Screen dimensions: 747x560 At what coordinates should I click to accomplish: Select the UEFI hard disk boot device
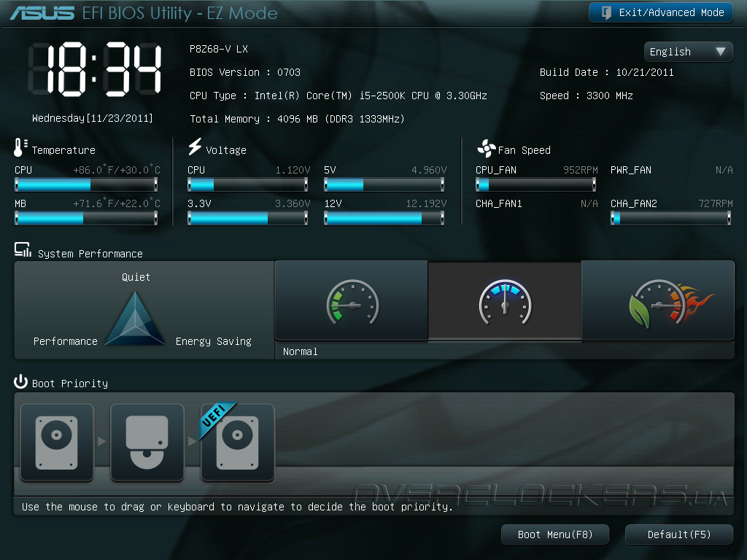point(237,442)
